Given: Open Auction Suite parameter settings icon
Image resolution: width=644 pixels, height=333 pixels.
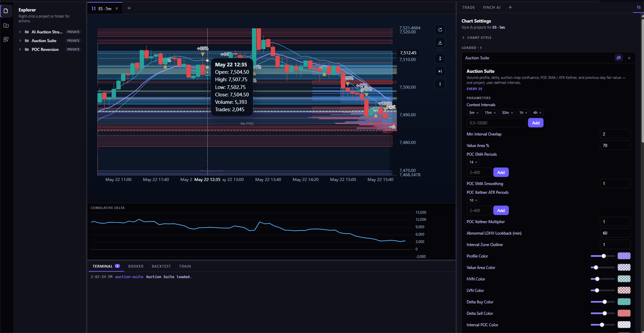Looking at the screenshot, I should tap(619, 58).
